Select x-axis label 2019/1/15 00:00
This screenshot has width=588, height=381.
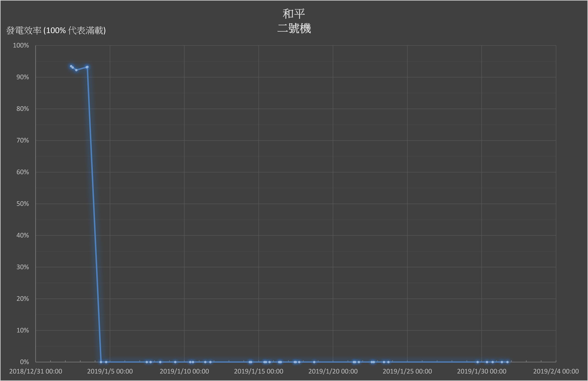tap(259, 371)
